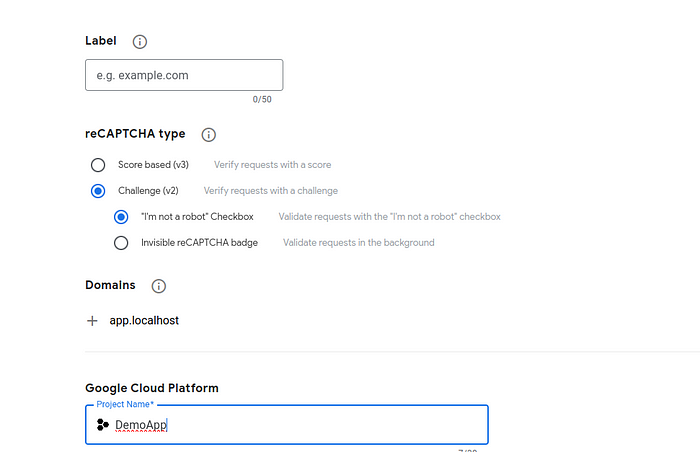The height and width of the screenshot is (452, 700).
Task: Choose the Invisible reCAPTCHA badge option
Action: pos(121,243)
